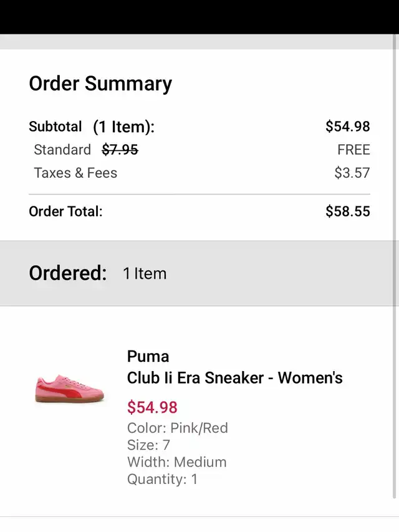Click the Taxes & Fees label

pos(75,173)
